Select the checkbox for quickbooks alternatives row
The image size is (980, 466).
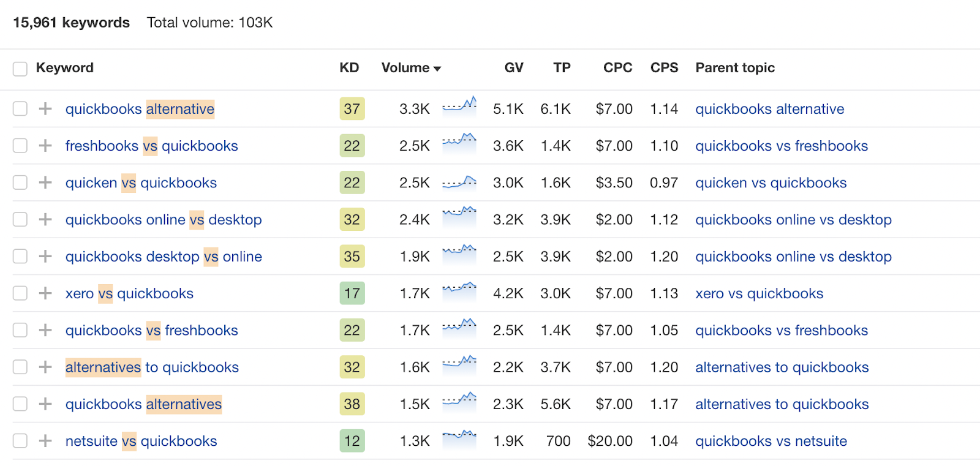tap(20, 404)
